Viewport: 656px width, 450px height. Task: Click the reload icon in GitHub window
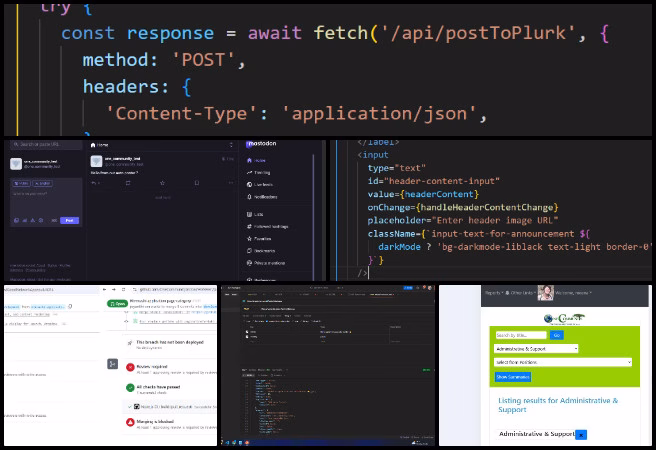(x=123, y=289)
